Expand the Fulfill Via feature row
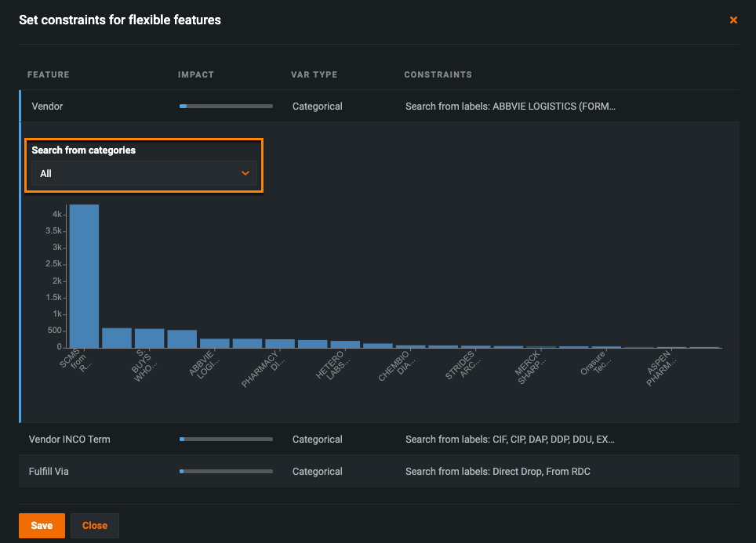756x543 pixels. pos(53,472)
